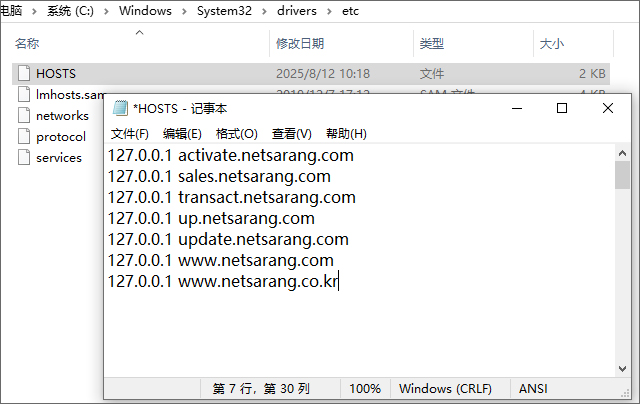The image size is (640, 404).
Task: Place cursor in update.netsarang.com line
Action: [x=228, y=239]
